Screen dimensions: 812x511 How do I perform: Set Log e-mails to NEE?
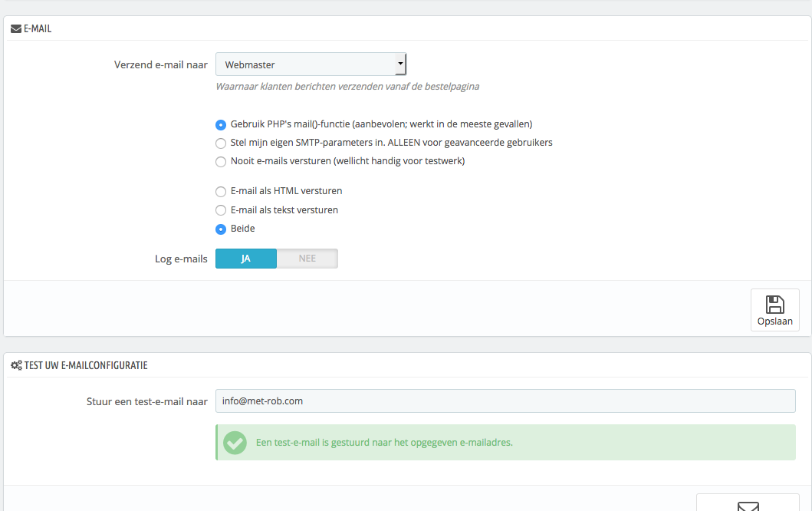point(307,259)
